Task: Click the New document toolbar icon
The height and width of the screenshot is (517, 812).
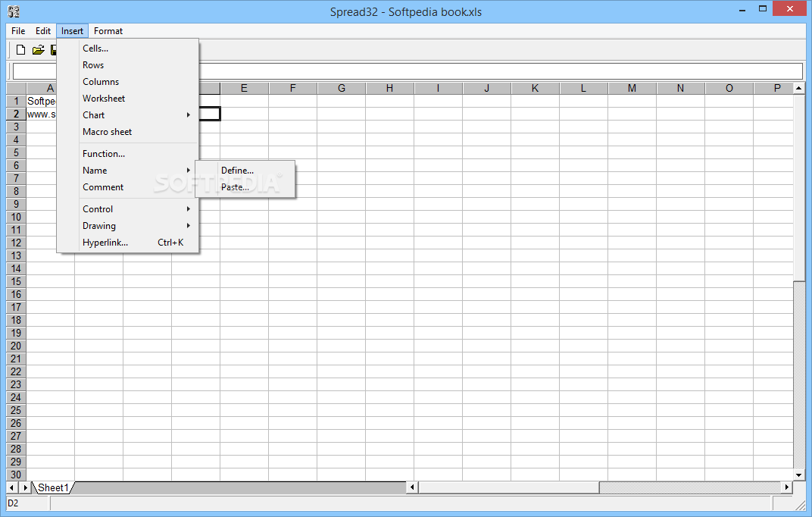Action: tap(20, 50)
